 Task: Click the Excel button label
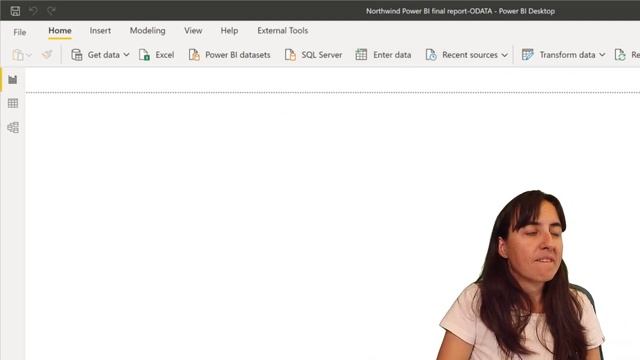(x=165, y=55)
